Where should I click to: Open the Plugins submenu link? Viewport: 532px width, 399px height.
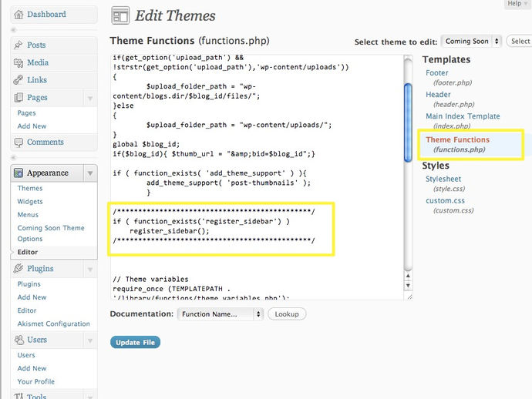[29, 284]
